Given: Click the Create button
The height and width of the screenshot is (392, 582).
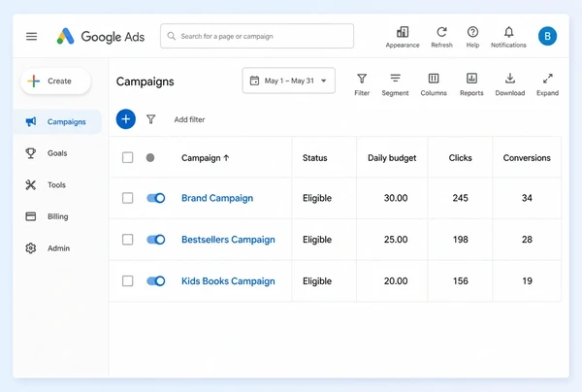Looking at the screenshot, I should tap(55, 81).
